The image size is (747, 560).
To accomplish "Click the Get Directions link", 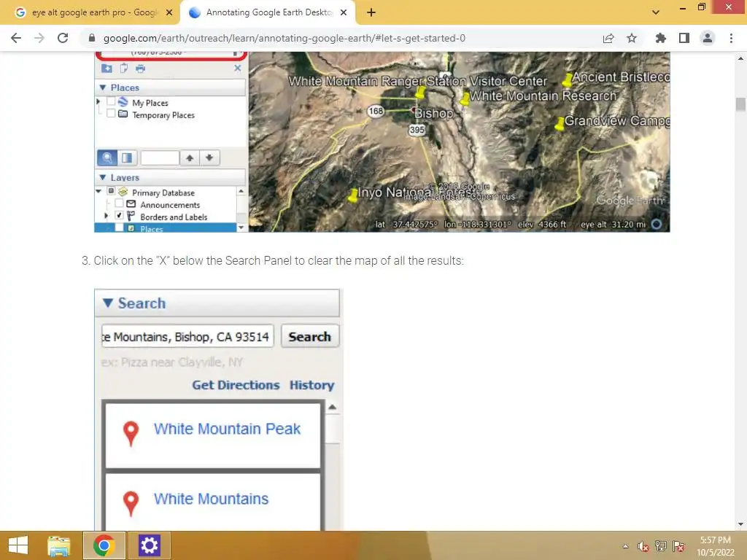I will tap(236, 385).
